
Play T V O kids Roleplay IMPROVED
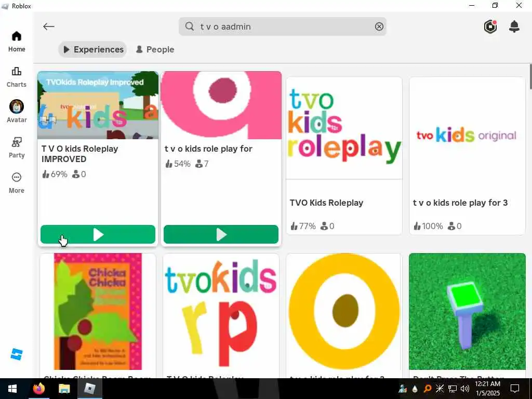[x=98, y=234]
